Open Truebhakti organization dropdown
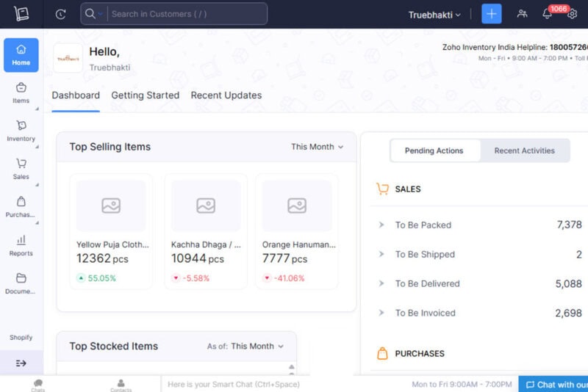Viewport: 588px width, 392px height. point(434,15)
